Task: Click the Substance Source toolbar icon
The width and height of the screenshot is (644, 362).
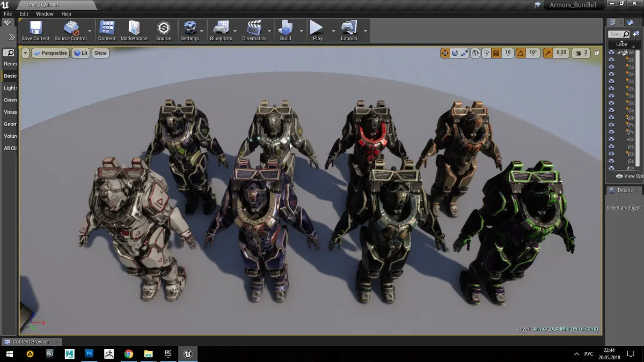Action: 163,27
